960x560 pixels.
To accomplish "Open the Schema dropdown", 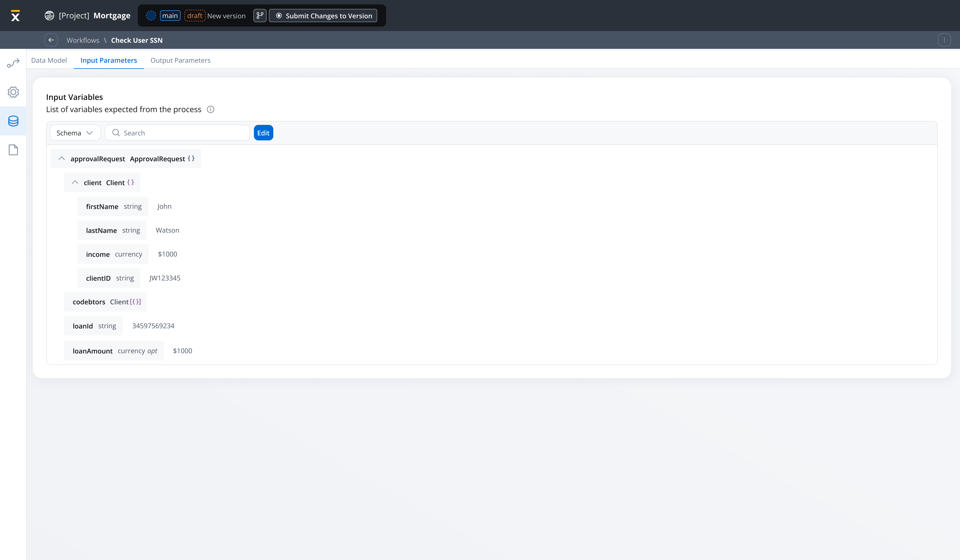I will point(75,133).
